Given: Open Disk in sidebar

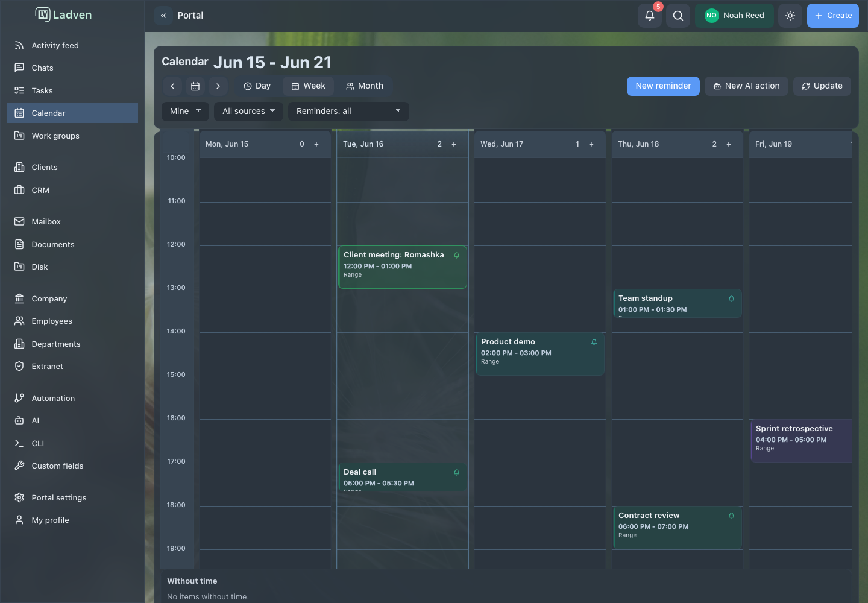Looking at the screenshot, I should [72, 267].
